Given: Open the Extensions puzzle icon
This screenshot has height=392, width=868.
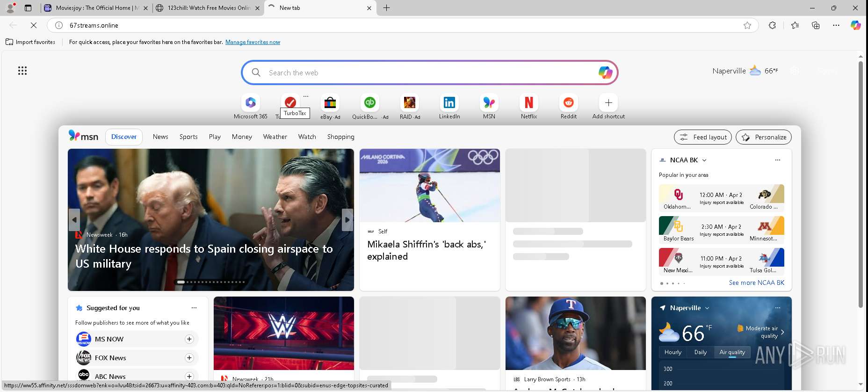Looking at the screenshot, I should click(x=772, y=25).
